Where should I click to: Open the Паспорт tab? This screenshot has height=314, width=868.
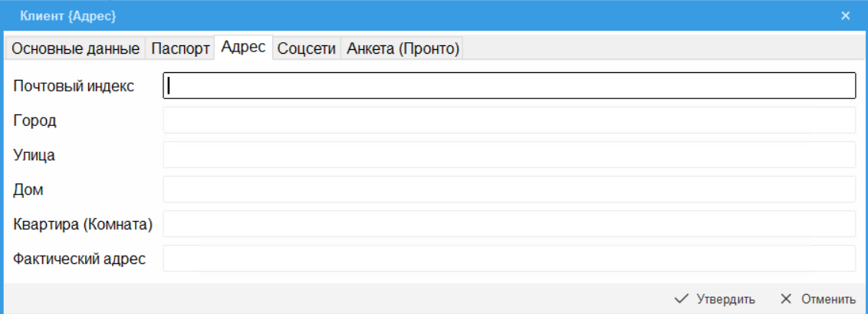[x=180, y=48]
